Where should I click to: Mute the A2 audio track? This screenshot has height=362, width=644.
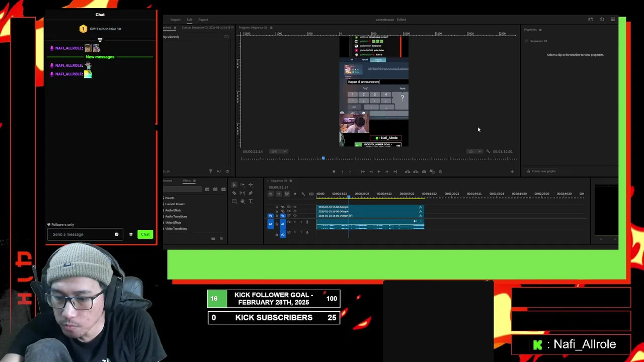click(295, 232)
